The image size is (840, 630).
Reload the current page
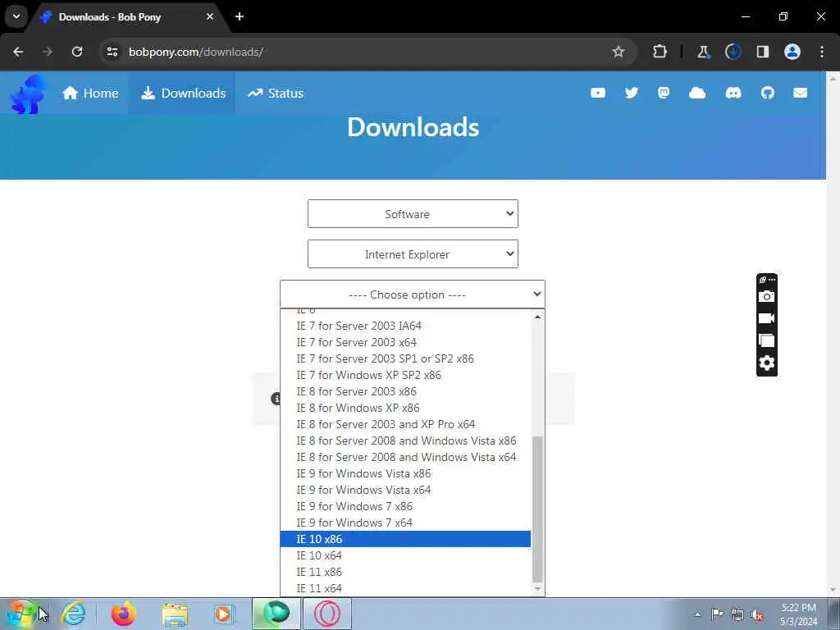(x=77, y=52)
